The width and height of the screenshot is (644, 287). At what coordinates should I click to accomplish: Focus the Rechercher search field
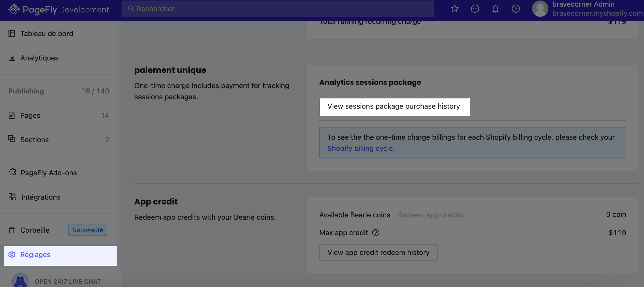point(278,9)
